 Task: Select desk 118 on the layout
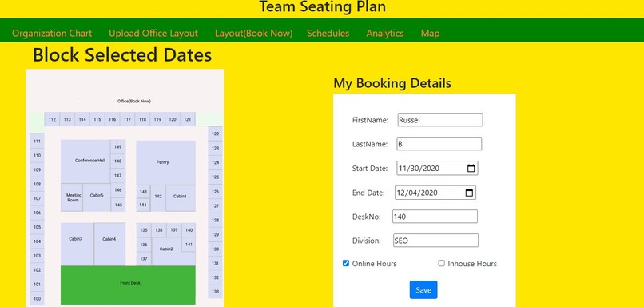point(142,120)
